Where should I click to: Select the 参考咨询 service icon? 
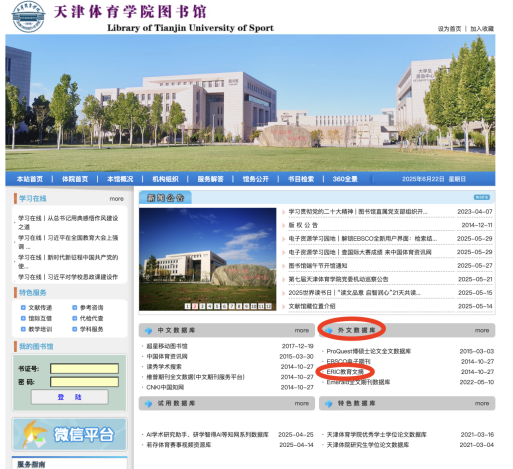click(x=75, y=308)
